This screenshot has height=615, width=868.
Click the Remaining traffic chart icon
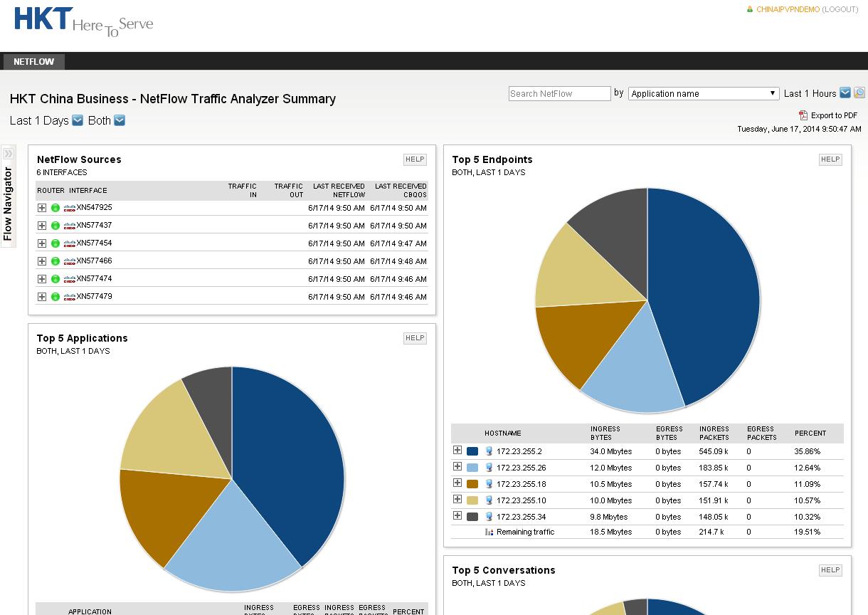click(489, 532)
